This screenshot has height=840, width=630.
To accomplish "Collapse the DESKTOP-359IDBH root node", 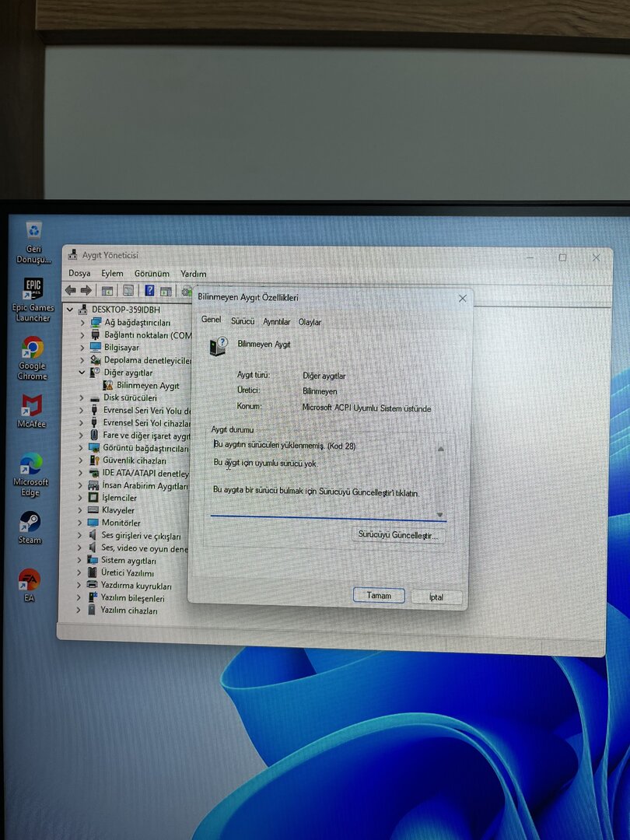I will click(70, 309).
